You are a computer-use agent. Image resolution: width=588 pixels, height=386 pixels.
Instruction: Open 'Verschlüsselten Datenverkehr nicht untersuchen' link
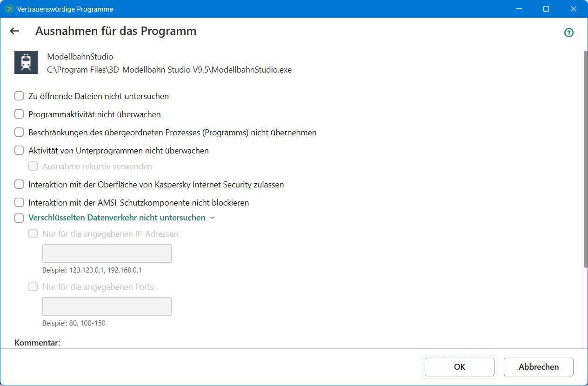[x=117, y=218]
